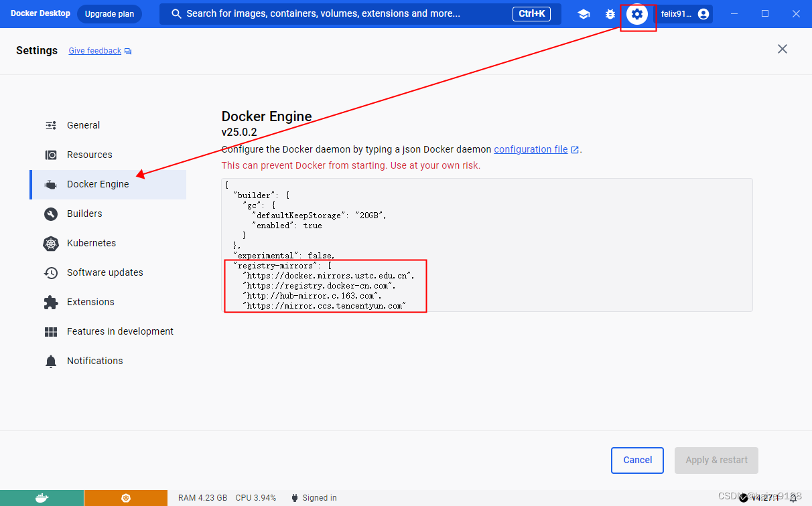Click the Features in development grid icon
The image size is (812, 506).
point(51,332)
